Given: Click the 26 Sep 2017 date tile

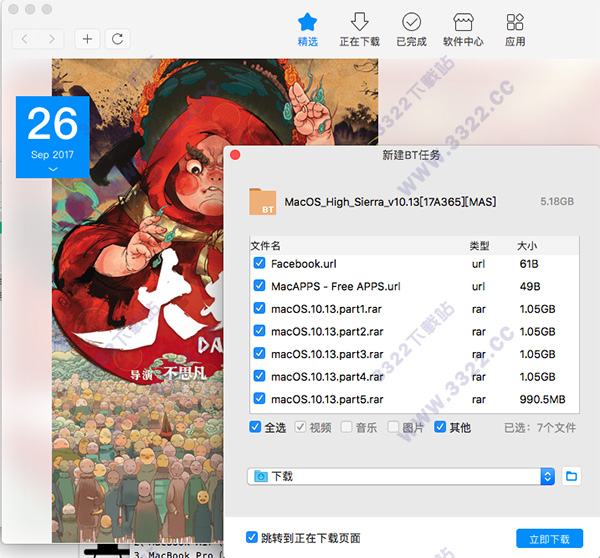Looking at the screenshot, I should 53,137.
